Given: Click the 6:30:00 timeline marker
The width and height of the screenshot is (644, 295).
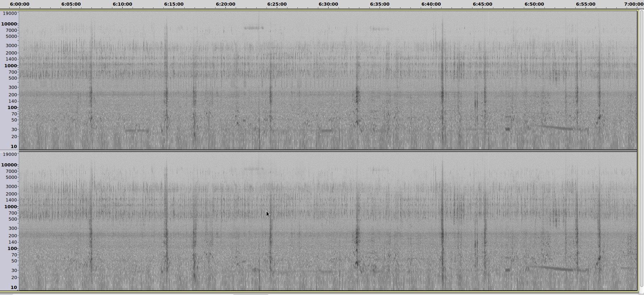Looking at the screenshot, I should pyautogui.click(x=328, y=4).
